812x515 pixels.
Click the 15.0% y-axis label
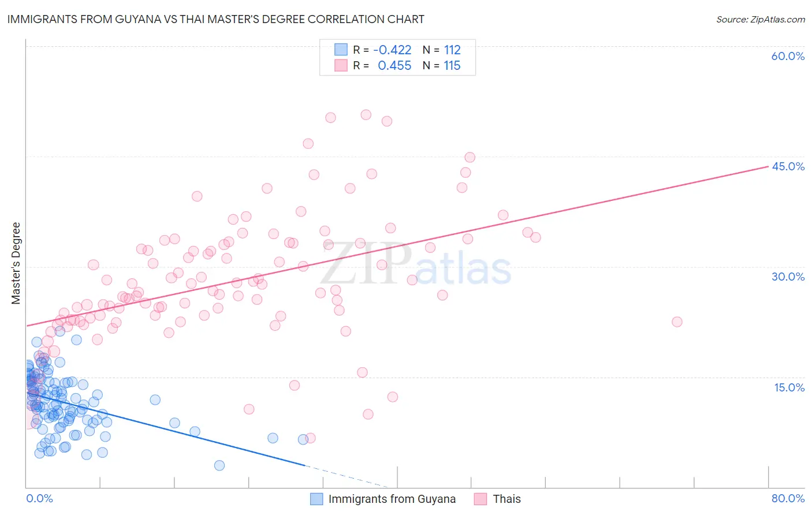point(789,387)
